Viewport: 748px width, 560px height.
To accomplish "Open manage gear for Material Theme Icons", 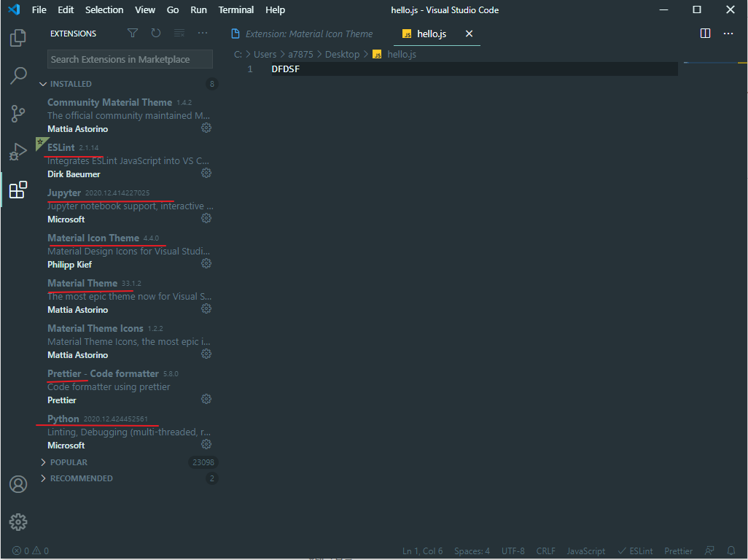I will (206, 354).
